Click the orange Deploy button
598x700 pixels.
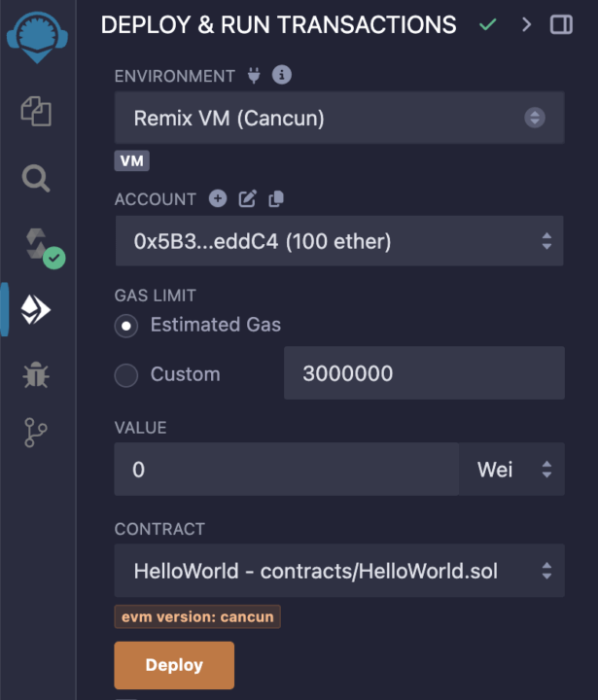pyautogui.click(x=174, y=665)
